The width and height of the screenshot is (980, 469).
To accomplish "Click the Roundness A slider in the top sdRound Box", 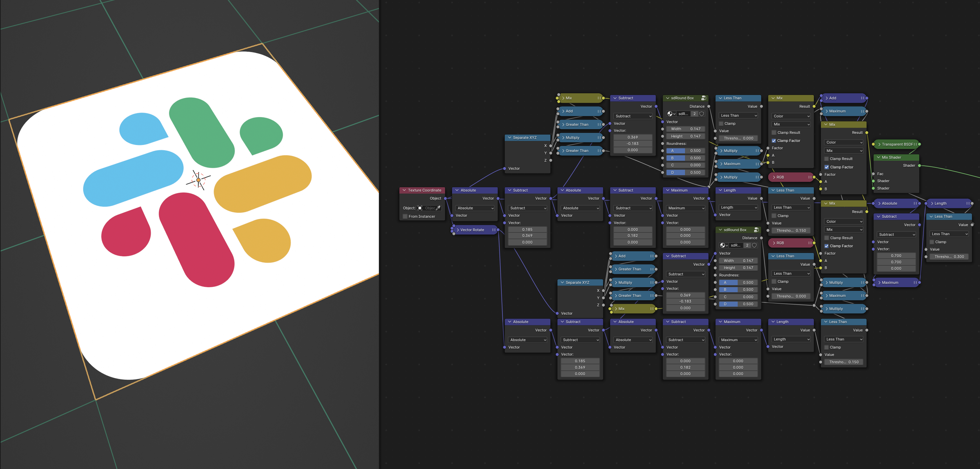I will (x=686, y=150).
